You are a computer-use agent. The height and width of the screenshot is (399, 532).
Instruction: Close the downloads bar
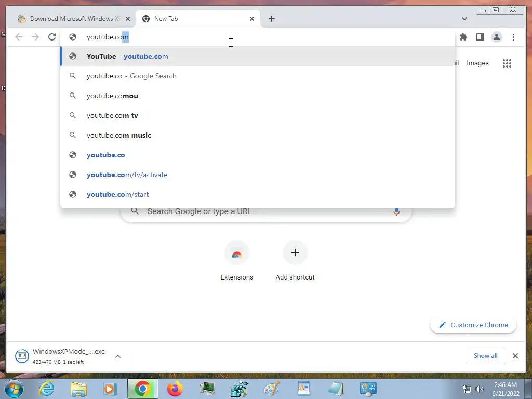(515, 356)
